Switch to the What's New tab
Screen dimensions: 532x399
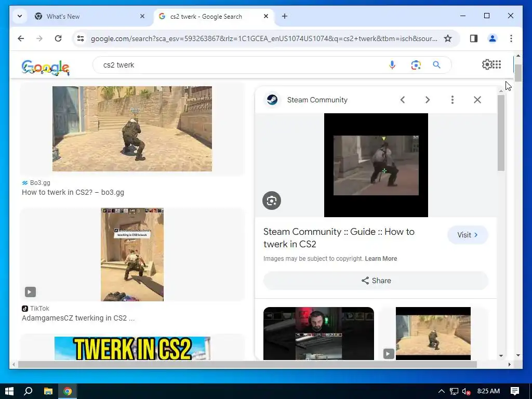click(x=90, y=16)
